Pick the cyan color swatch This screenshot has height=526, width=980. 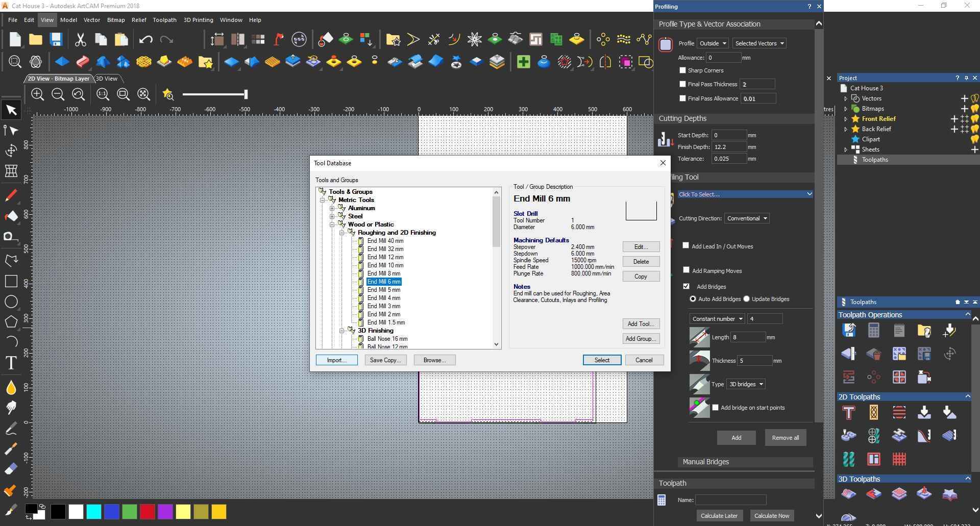(93, 512)
